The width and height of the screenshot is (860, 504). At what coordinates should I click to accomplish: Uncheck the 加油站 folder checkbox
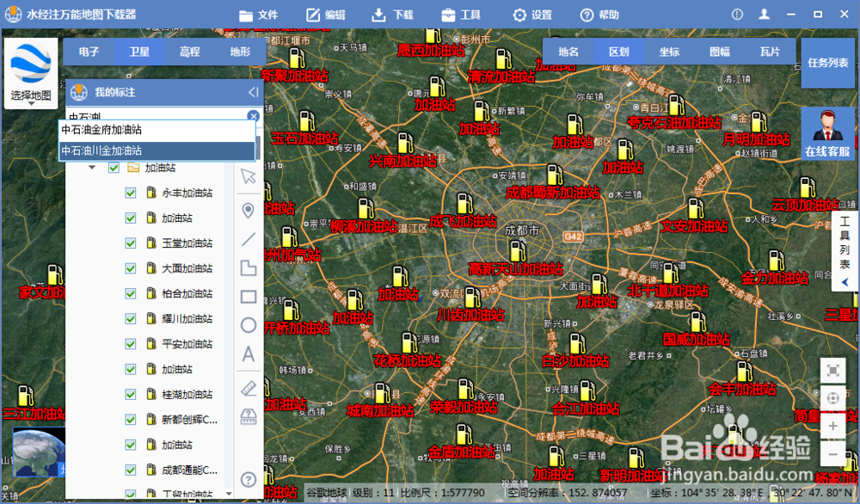click(x=114, y=167)
